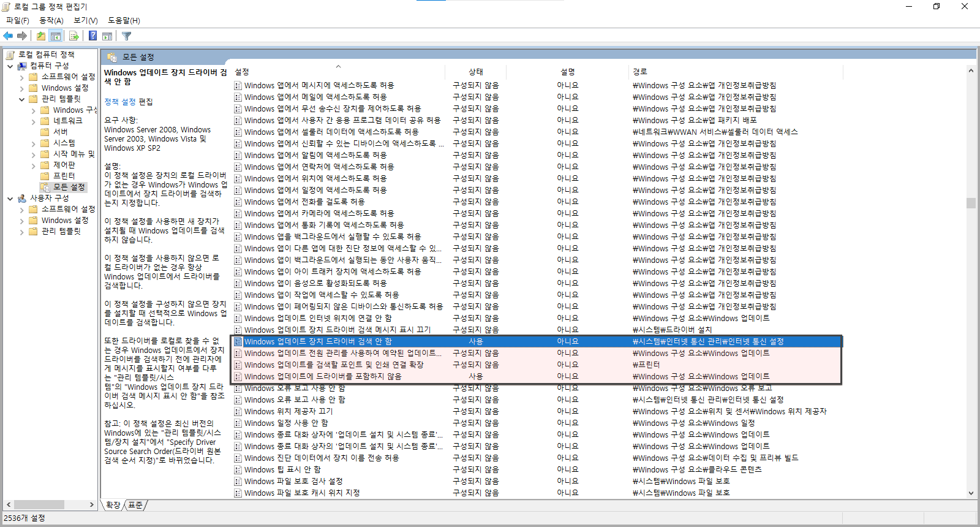Click the 모든 설정 header icon in right pane
Image resolution: width=980 pixels, height=527 pixels.
point(112,57)
